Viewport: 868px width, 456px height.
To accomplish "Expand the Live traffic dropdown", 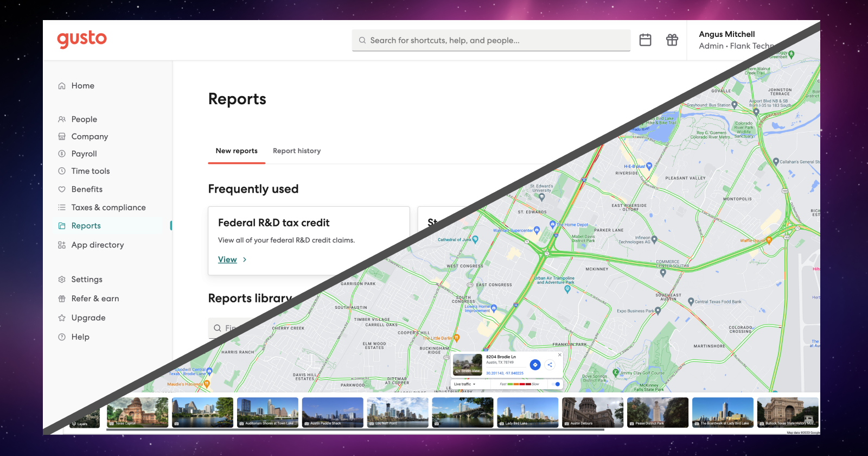I will (464, 384).
